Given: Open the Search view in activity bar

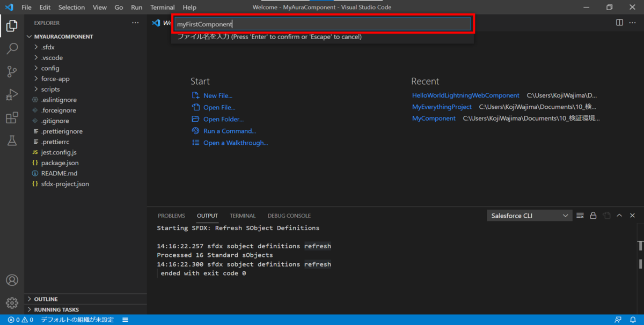Looking at the screenshot, I should (x=12, y=49).
